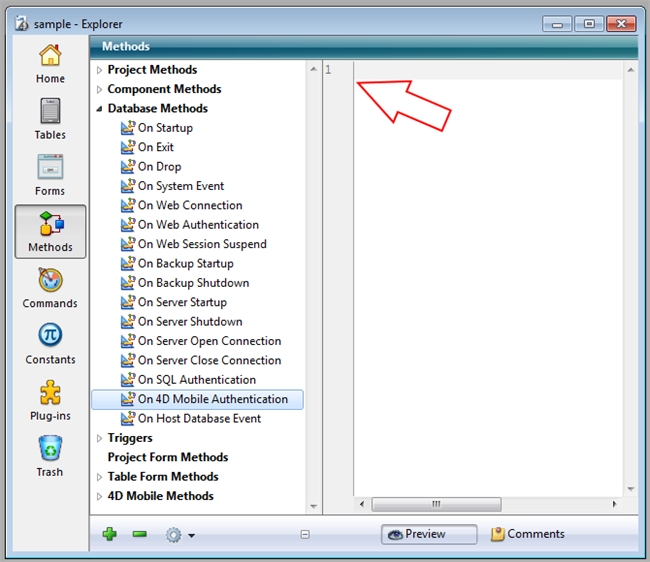This screenshot has height=562, width=650.
Task: Select On Startup database method
Action: (x=165, y=128)
